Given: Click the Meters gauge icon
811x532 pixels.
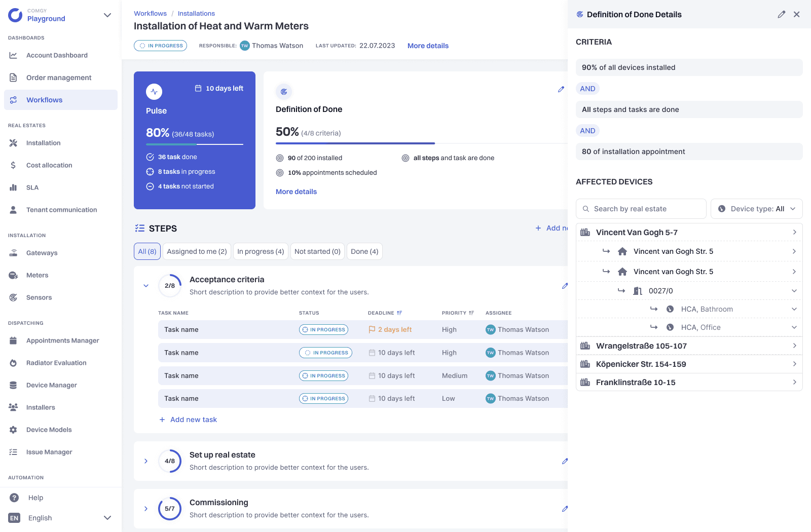Looking at the screenshot, I should click(13, 275).
